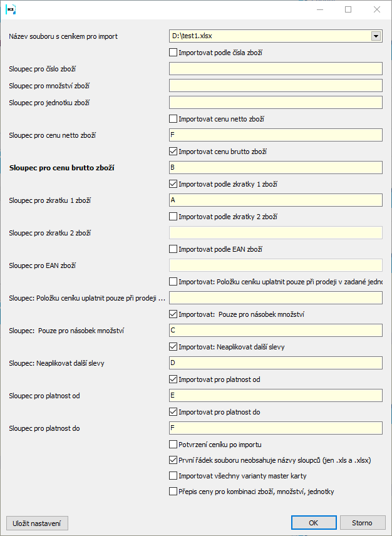
Task: Confirm import with the OK button
Action: point(314,523)
